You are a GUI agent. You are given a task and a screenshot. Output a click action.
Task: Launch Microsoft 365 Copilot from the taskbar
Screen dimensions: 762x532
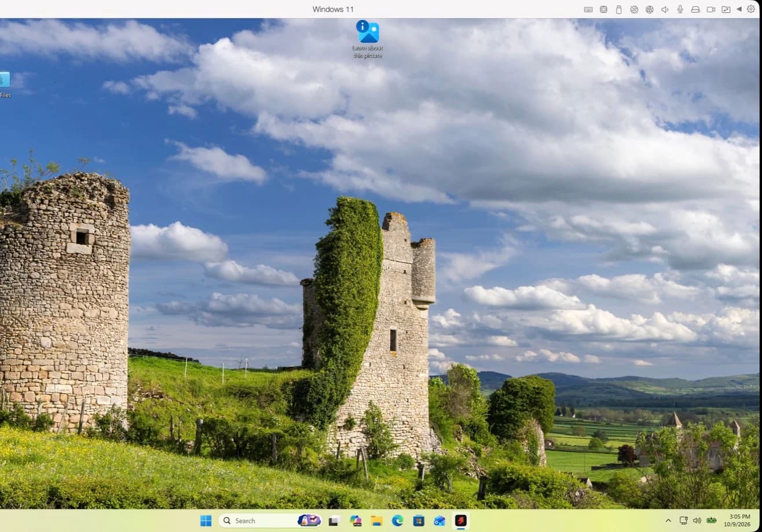pos(356,520)
